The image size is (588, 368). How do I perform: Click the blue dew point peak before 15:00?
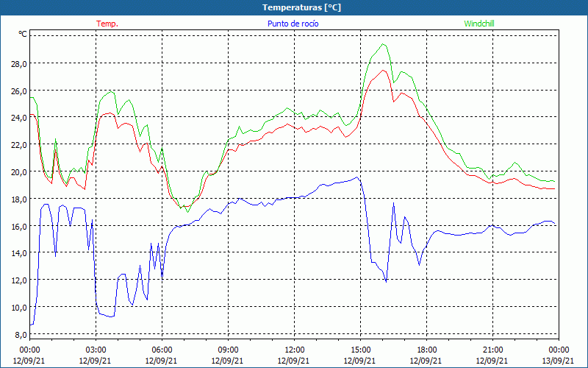tap(356, 177)
